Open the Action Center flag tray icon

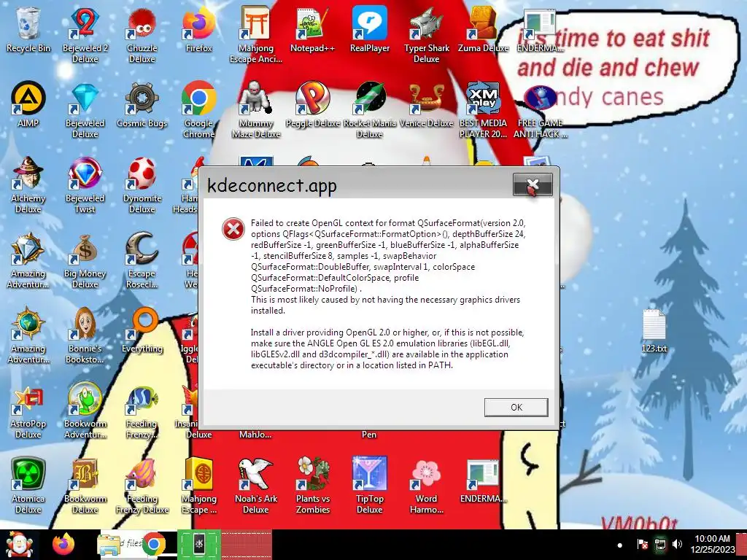point(642,544)
